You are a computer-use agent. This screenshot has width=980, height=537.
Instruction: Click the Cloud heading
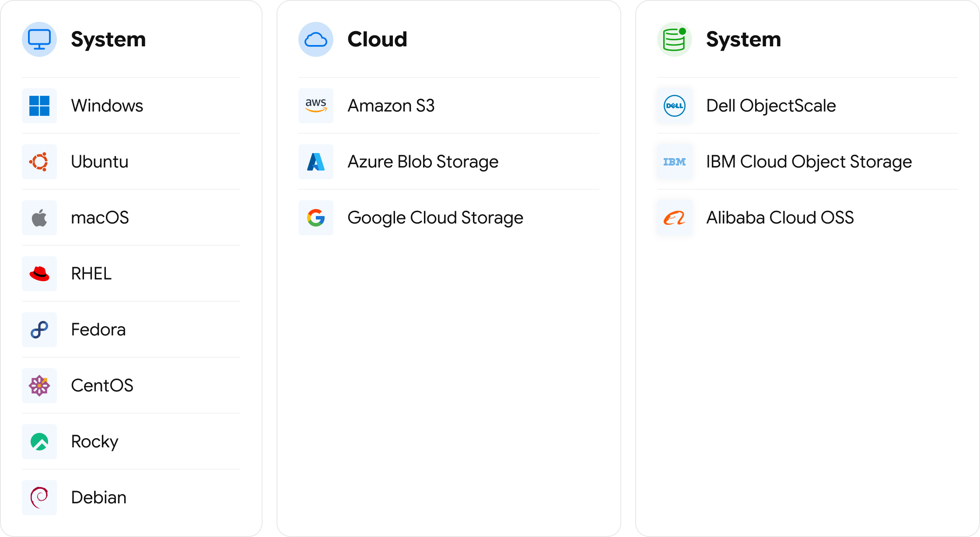click(x=377, y=39)
